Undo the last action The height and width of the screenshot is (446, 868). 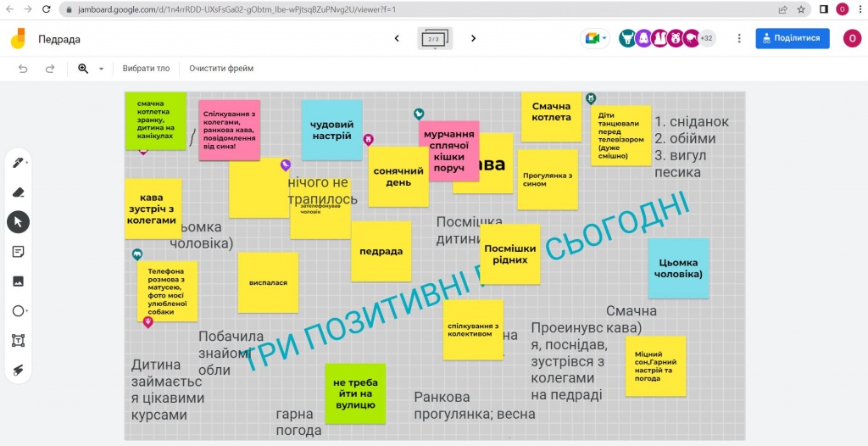pyautogui.click(x=23, y=69)
